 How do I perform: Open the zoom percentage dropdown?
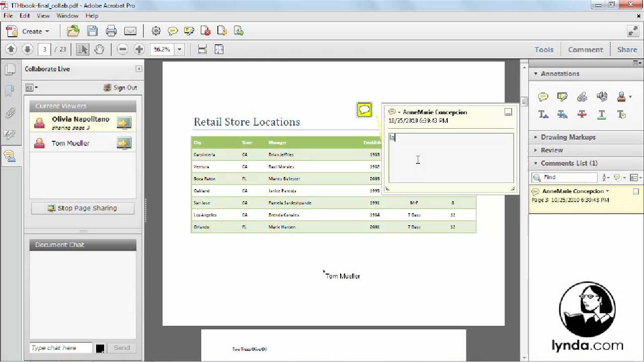pos(179,49)
